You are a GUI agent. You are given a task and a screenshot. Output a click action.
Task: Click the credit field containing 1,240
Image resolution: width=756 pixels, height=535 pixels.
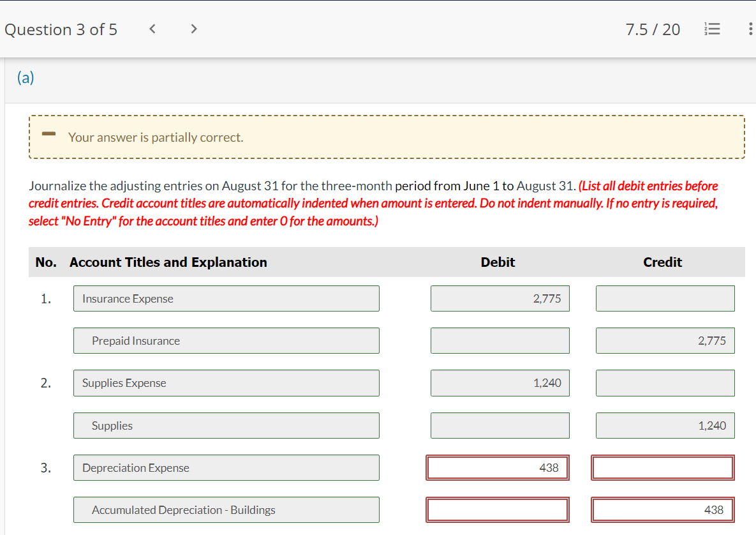pos(665,425)
